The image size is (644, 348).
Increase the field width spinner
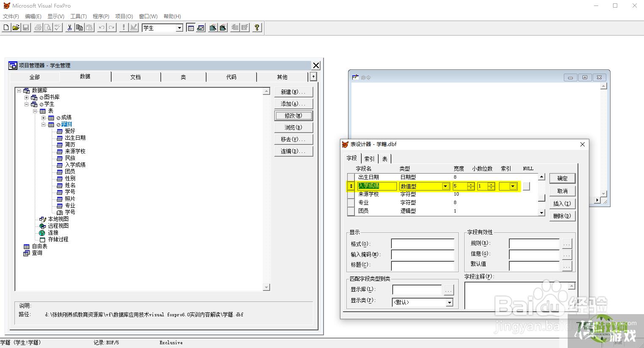[471, 184]
